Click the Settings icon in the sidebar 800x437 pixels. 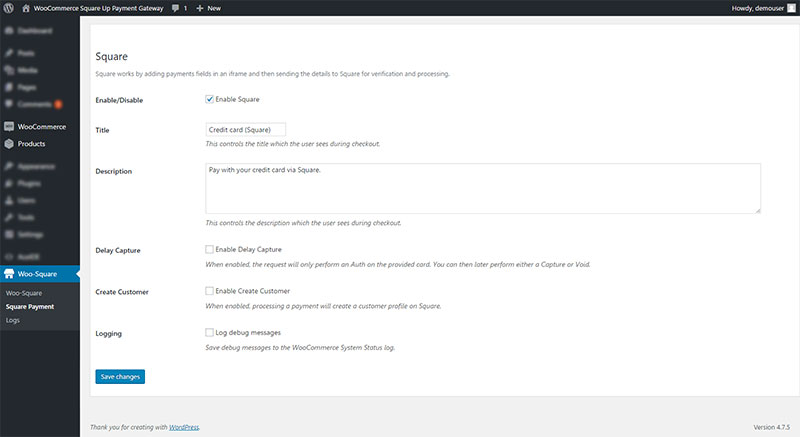pyautogui.click(x=9, y=235)
